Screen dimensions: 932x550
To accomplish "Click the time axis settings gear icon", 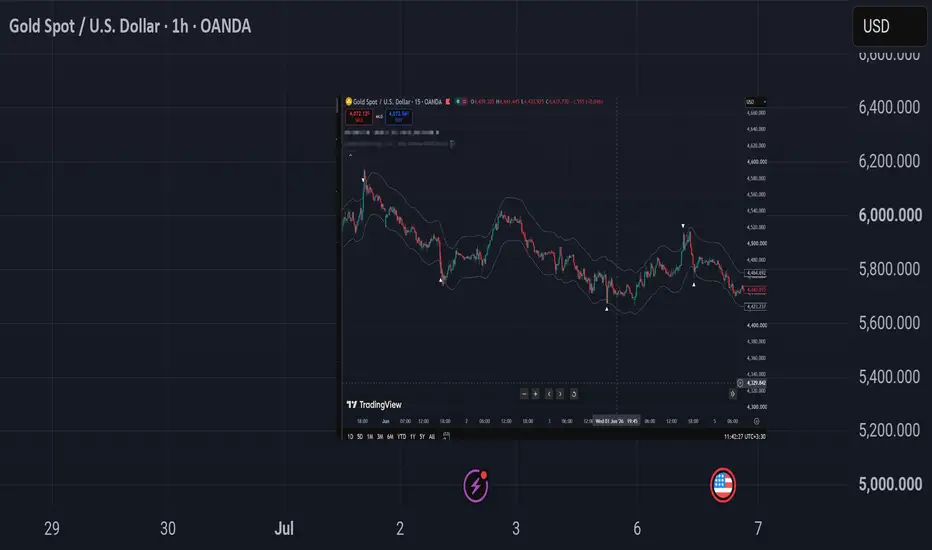I will click(757, 421).
